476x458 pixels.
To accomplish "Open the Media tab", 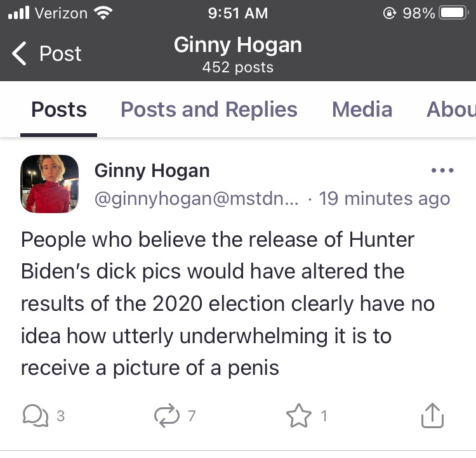I will coord(362,109).
